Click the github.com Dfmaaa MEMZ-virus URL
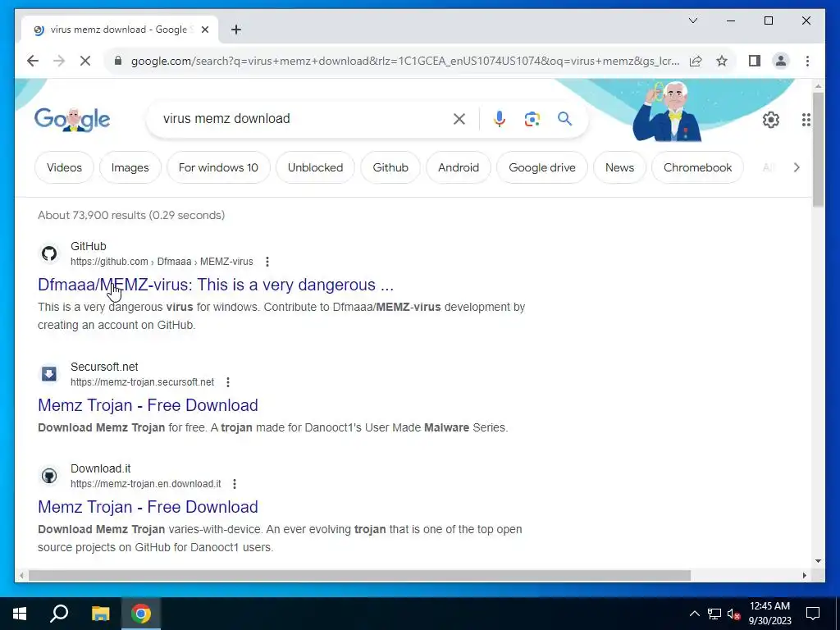Screen dimensions: 840x630 (x=162, y=262)
